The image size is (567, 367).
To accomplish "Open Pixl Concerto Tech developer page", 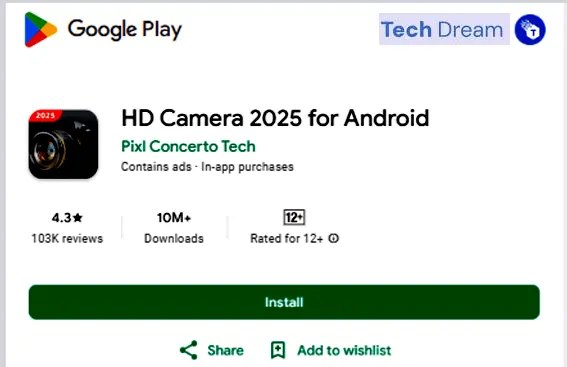I will (188, 146).
